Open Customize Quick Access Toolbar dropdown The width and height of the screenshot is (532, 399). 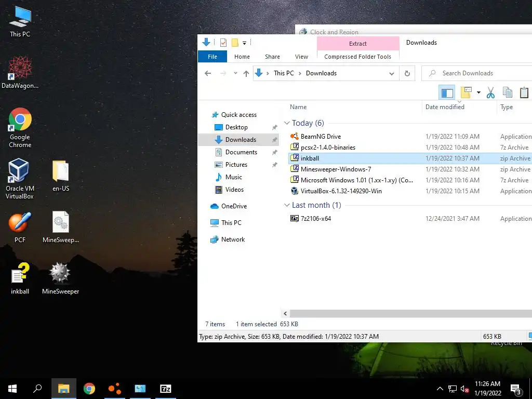click(x=244, y=43)
